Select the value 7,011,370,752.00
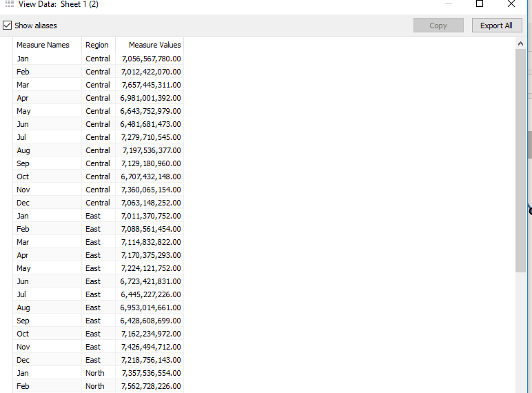This screenshot has height=393, width=532. (152, 216)
